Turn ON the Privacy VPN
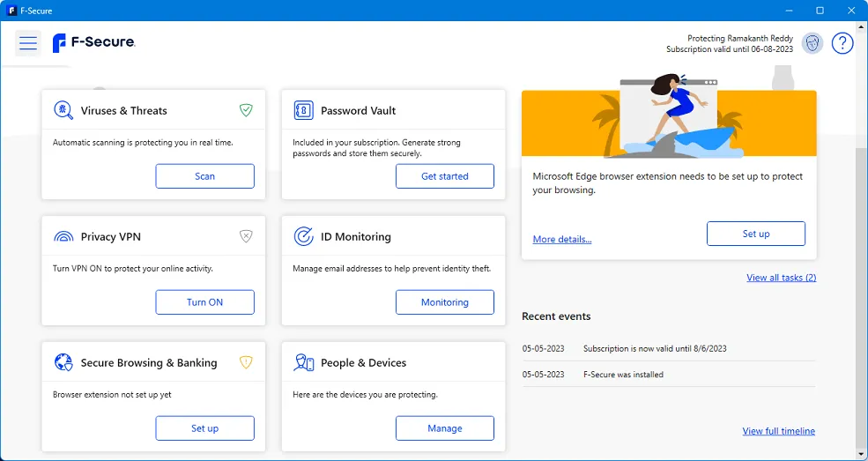 [204, 302]
